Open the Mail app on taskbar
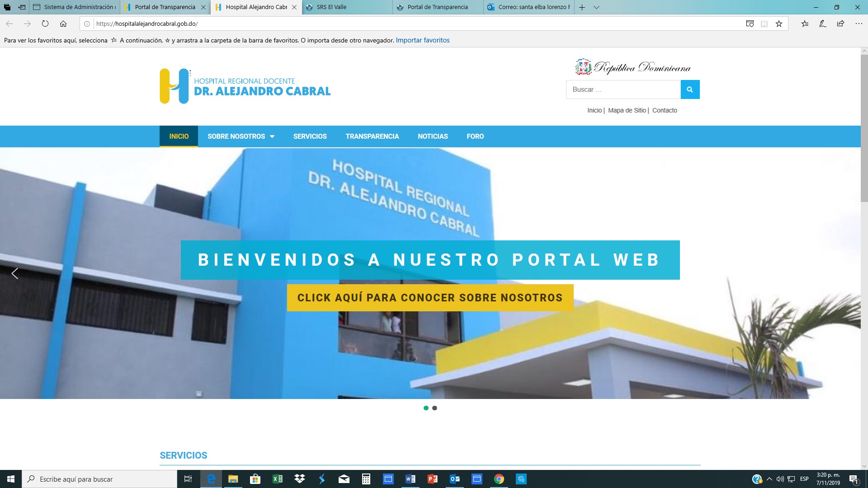The height and width of the screenshot is (488, 868). 344,479
